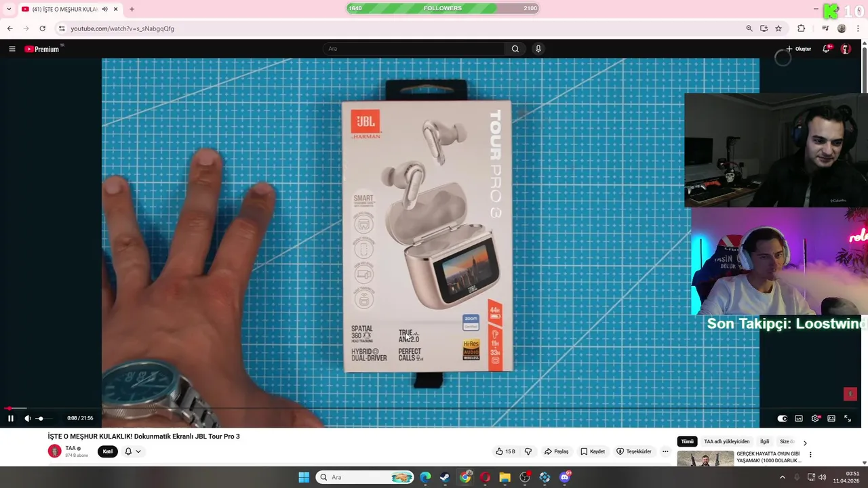Screen dimensions: 868x488
Task: Open YouTube guide hamburger menu
Action: tap(12, 49)
